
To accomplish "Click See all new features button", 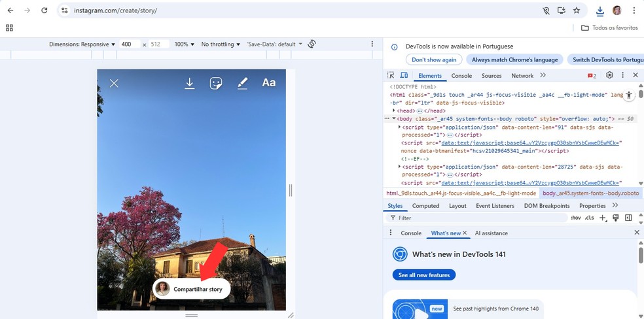I will point(424,275).
